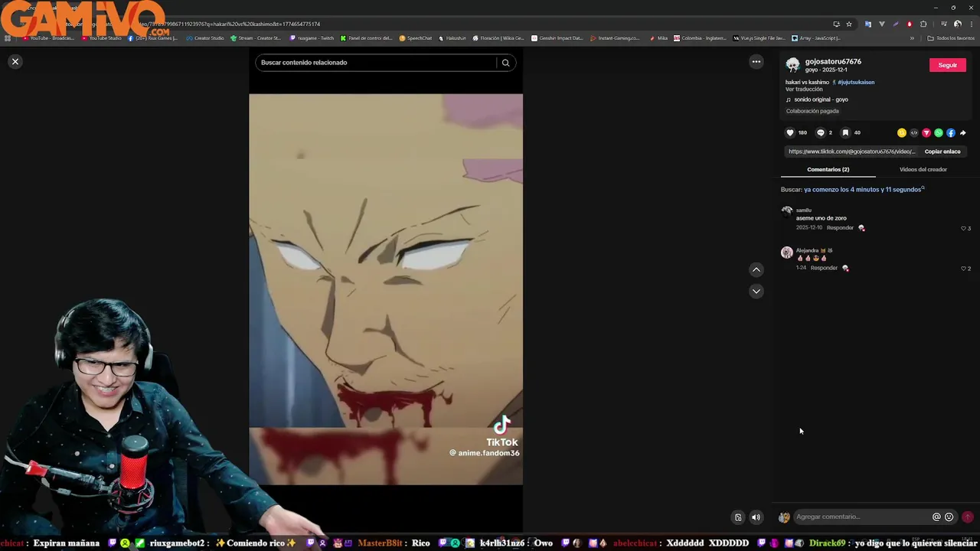The image size is (980, 551).
Task: Open SpeechChat bookmark
Action: click(x=415, y=37)
